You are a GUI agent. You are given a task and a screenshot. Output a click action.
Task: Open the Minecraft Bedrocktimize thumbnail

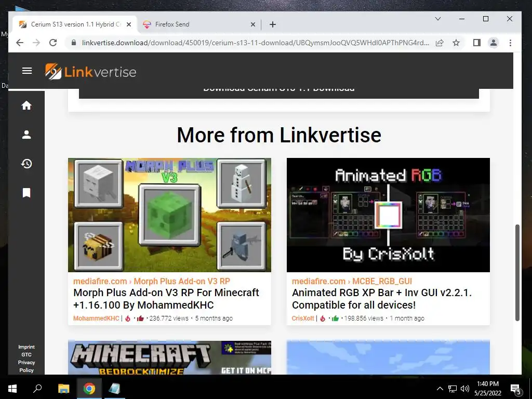pos(170,357)
